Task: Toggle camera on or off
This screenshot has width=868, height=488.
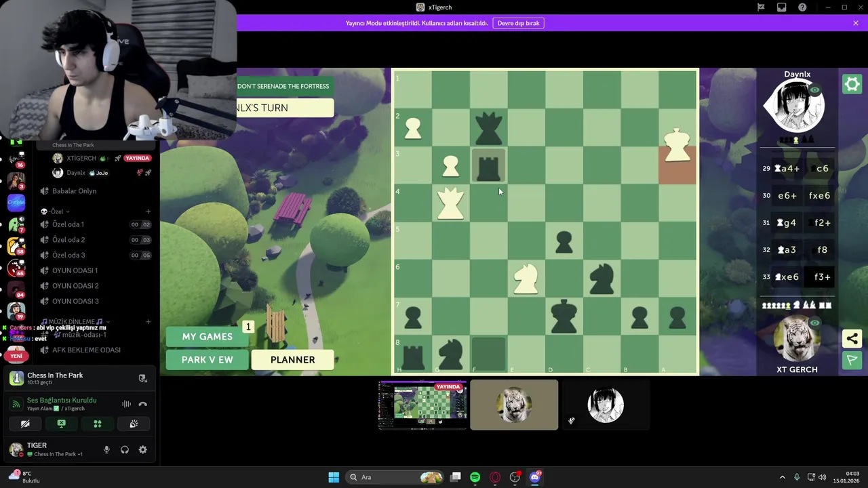Action: pos(25,424)
